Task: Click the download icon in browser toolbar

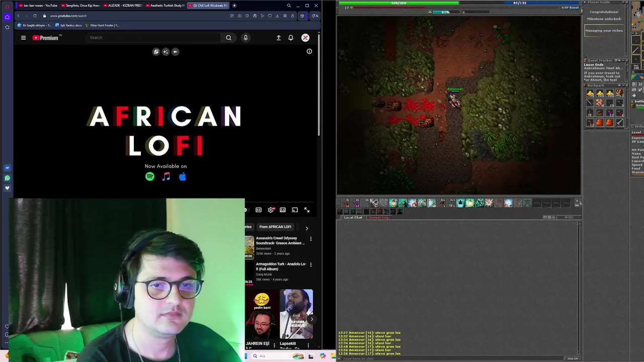Action: 277,16
